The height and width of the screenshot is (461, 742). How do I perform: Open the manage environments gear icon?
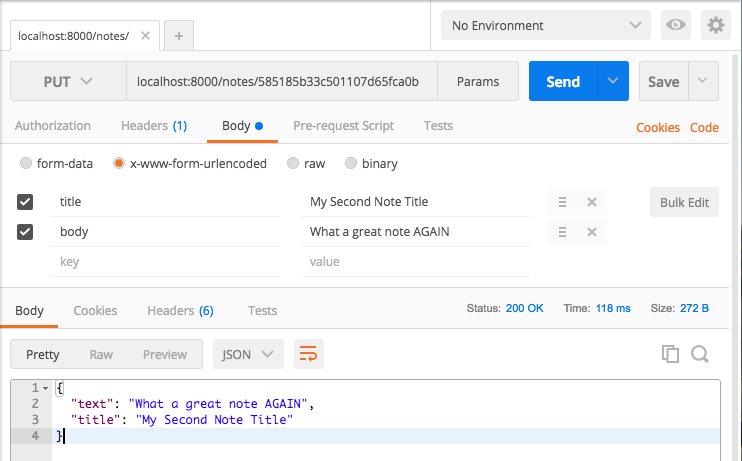716,25
